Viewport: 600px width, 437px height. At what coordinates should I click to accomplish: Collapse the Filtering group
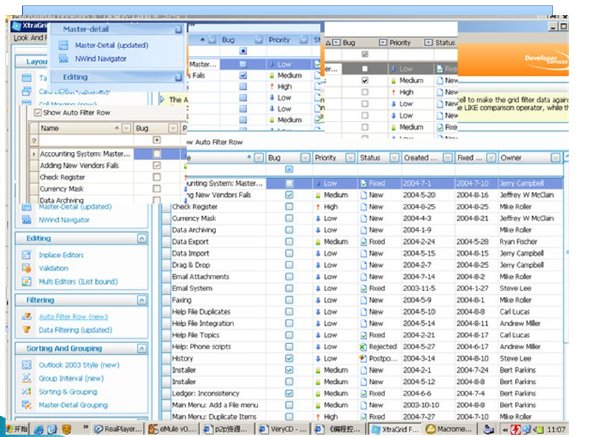pos(142,300)
